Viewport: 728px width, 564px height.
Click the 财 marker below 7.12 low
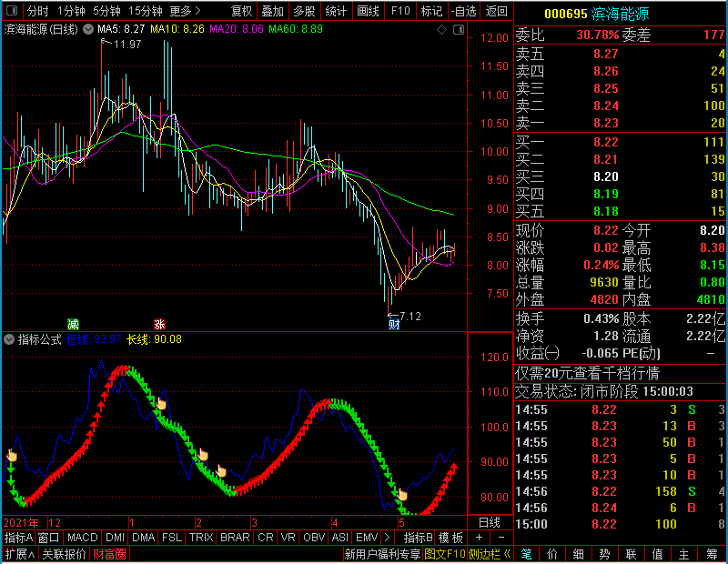394,325
